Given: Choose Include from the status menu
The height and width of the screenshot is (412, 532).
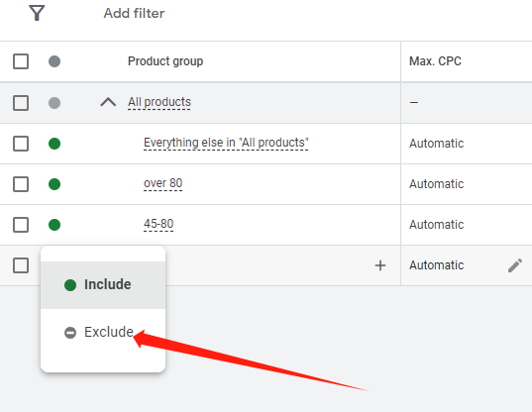Looking at the screenshot, I should click(x=103, y=285).
